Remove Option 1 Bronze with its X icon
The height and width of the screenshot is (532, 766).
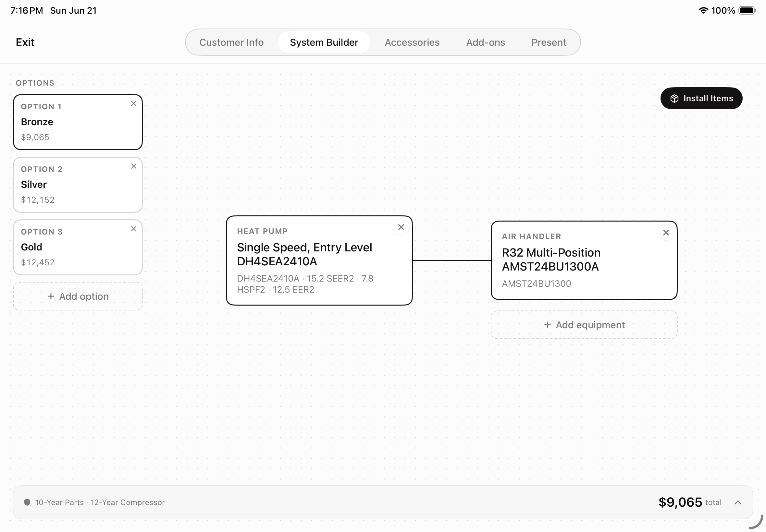tap(134, 104)
